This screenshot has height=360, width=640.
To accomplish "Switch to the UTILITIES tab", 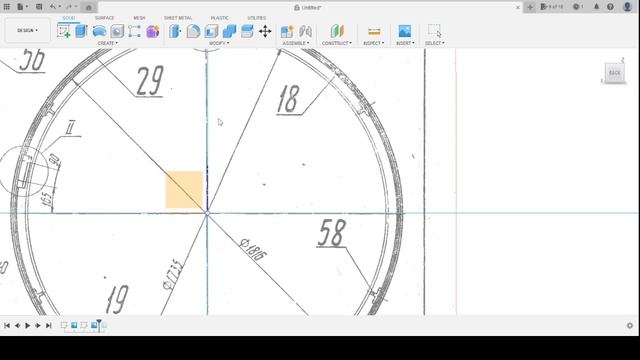I will [x=256, y=18].
